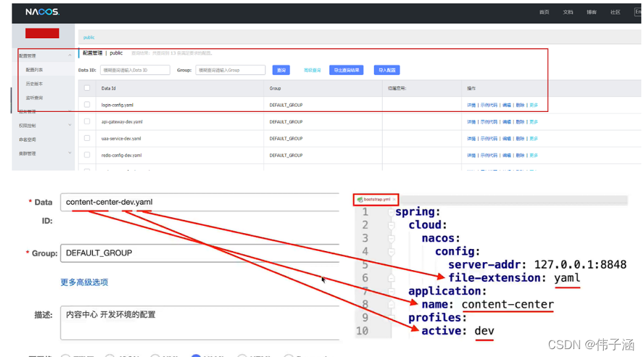Click line number 5 in editor gutter
This screenshot has height=357, width=644.
tap(365, 265)
